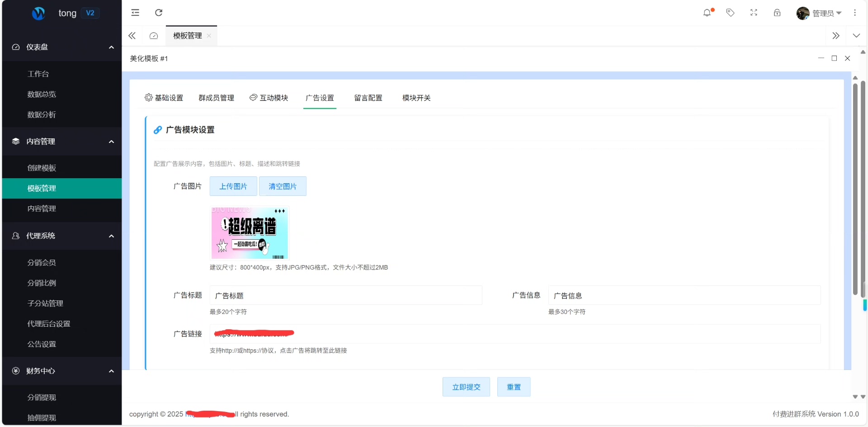
Task: Select the 广告设置 tab
Action: [x=320, y=98]
